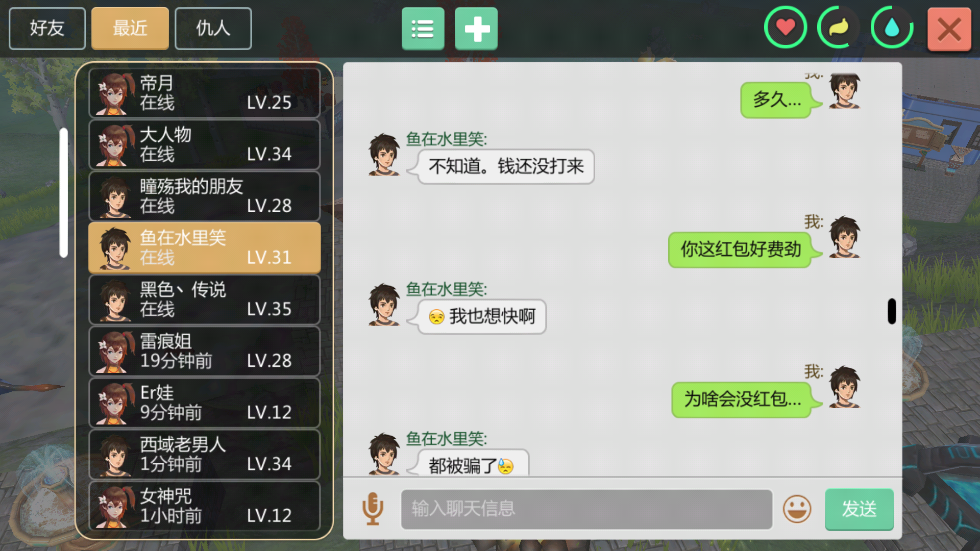
Task: Open chat with 大人物
Action: click(204, 144)
